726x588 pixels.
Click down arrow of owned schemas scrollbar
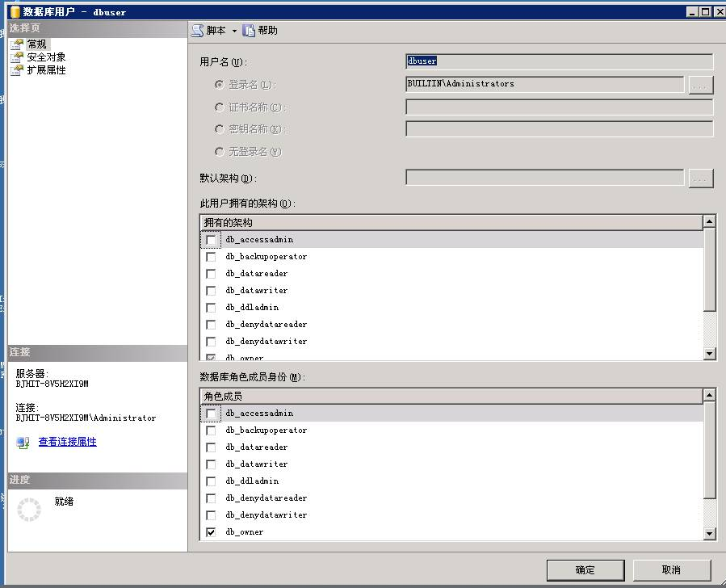(x=709, y=354)
